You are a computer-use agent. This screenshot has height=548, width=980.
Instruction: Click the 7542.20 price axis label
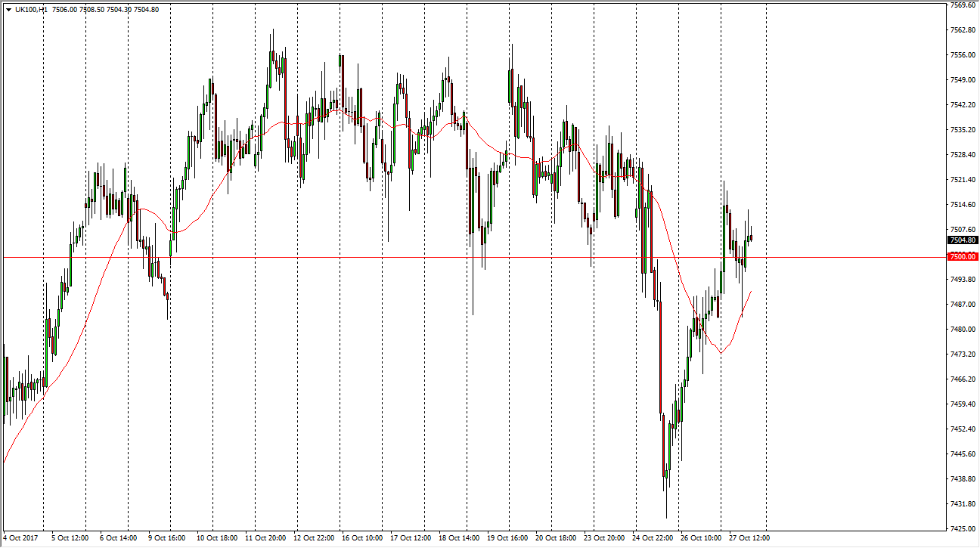[x=962, y=104]
